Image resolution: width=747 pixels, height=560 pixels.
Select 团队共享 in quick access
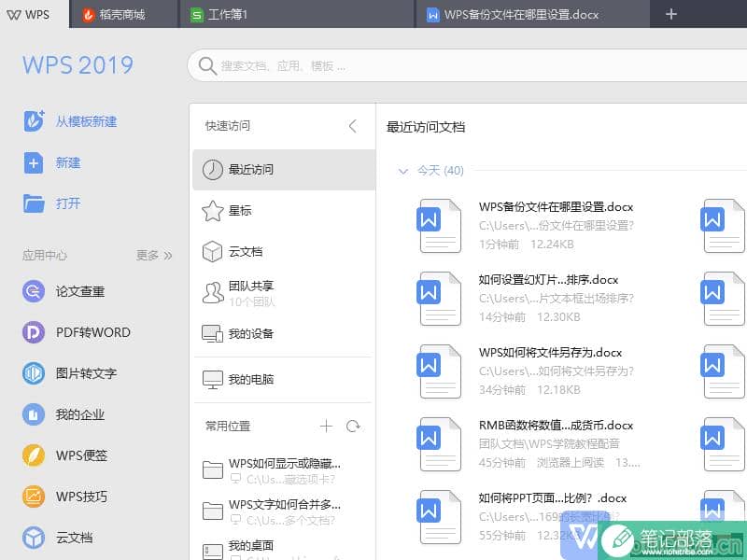(x=284, y=293)
